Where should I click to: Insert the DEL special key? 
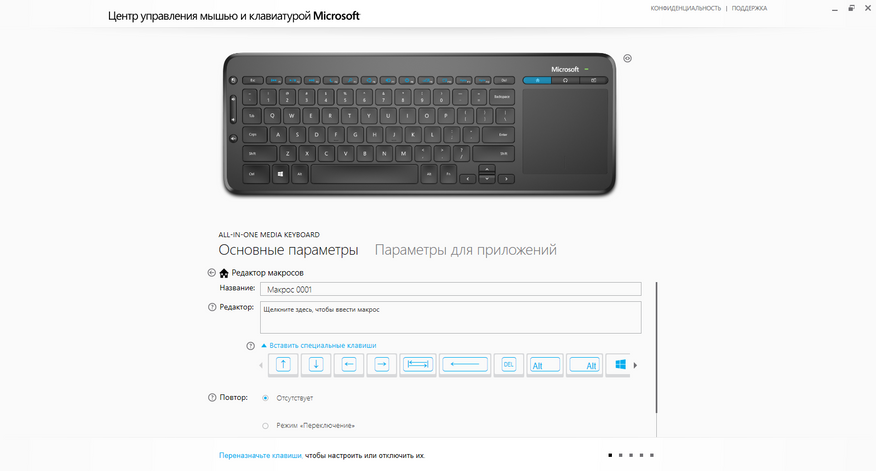508,365
